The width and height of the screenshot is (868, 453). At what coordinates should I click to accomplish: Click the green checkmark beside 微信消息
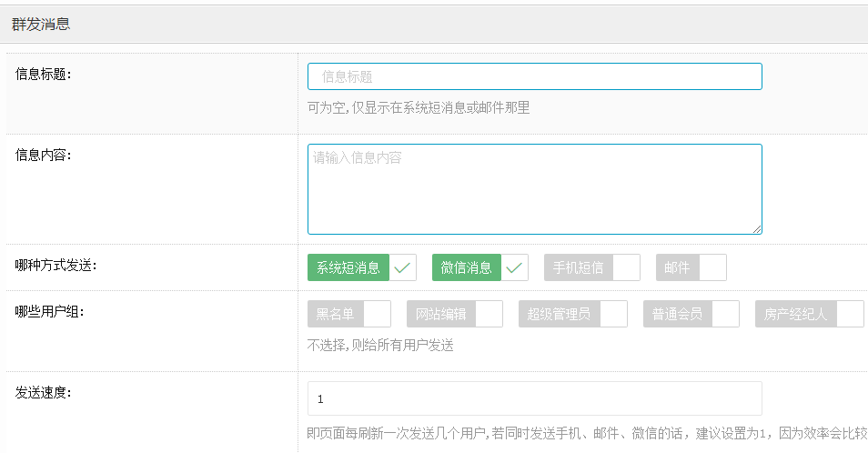(514, 267)
